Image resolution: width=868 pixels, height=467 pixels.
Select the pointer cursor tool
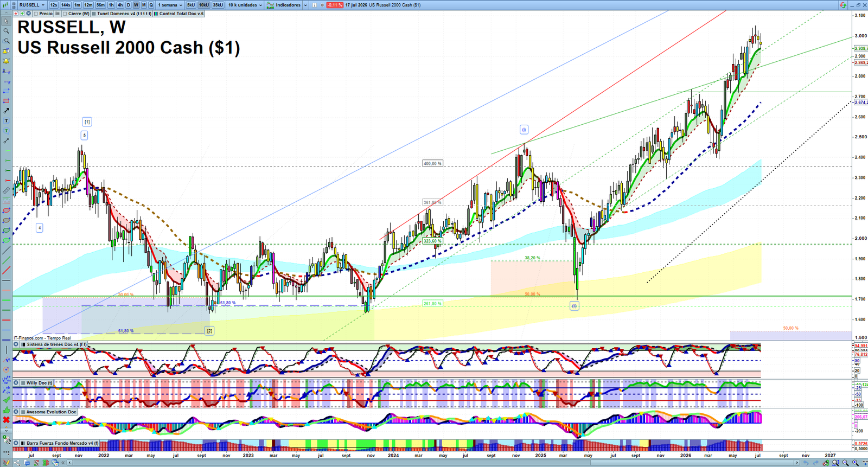(x=6, y=21)
